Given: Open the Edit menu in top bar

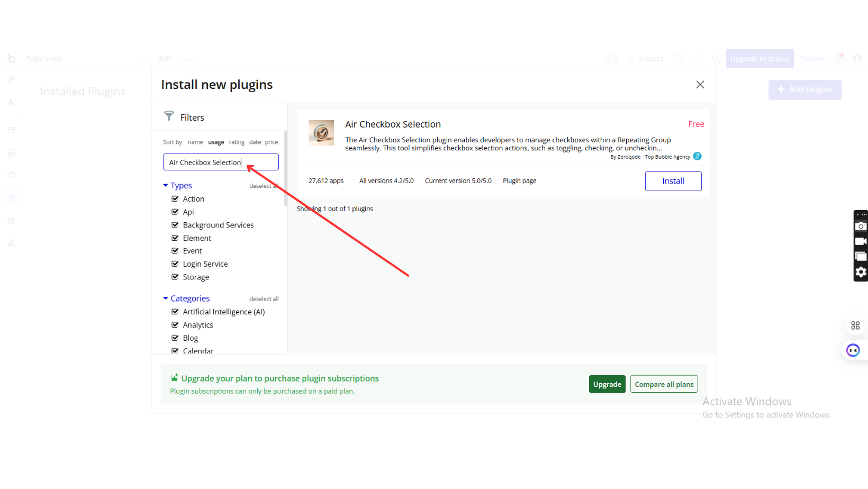Looking at the screenshot, I should tap(165, 59).
